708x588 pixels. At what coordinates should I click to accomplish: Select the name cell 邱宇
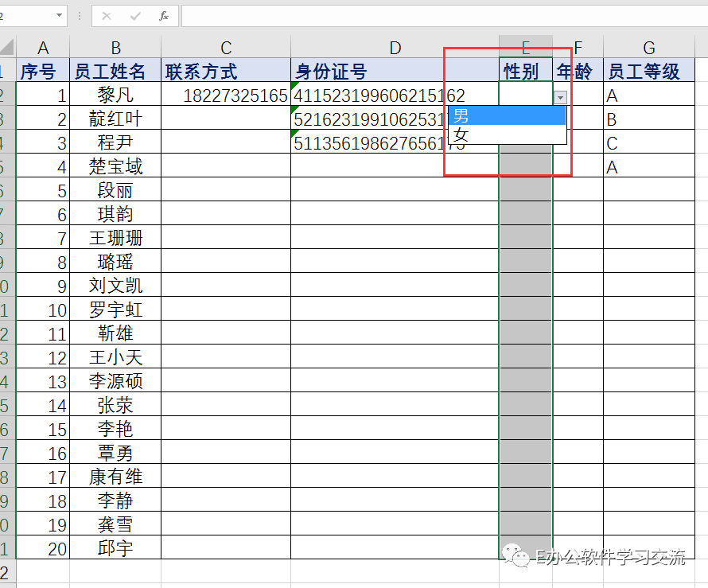coord(115,547)
